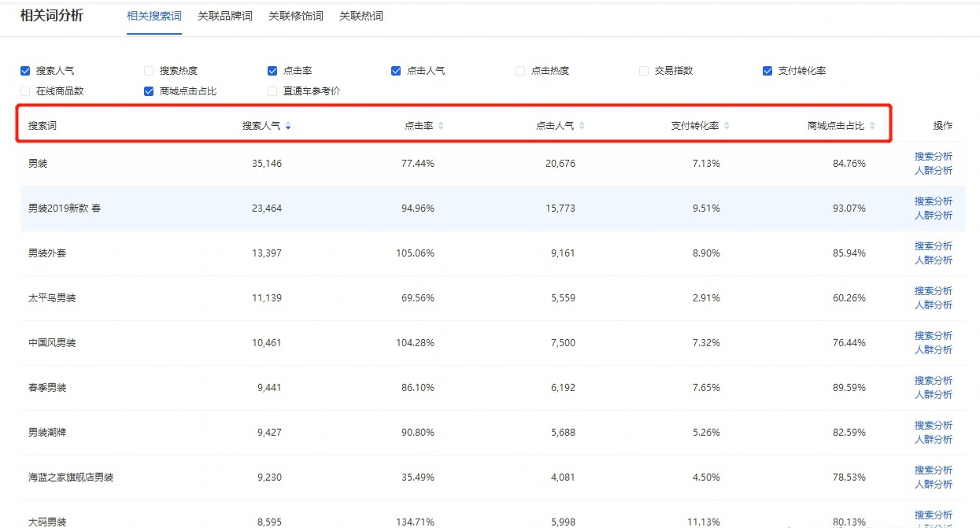Click sort icon next to 点击人气 header
The image size is (980, 528).
pos(582,126)
